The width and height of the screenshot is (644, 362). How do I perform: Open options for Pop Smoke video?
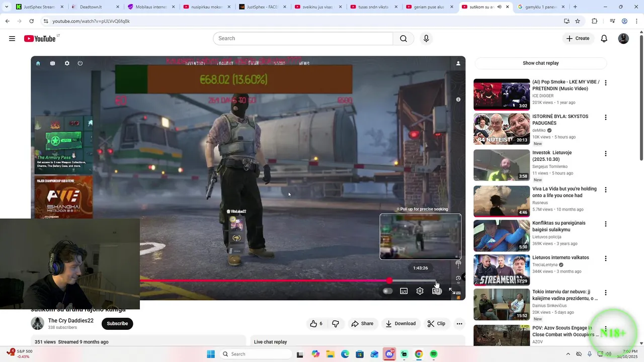(606, 83)
